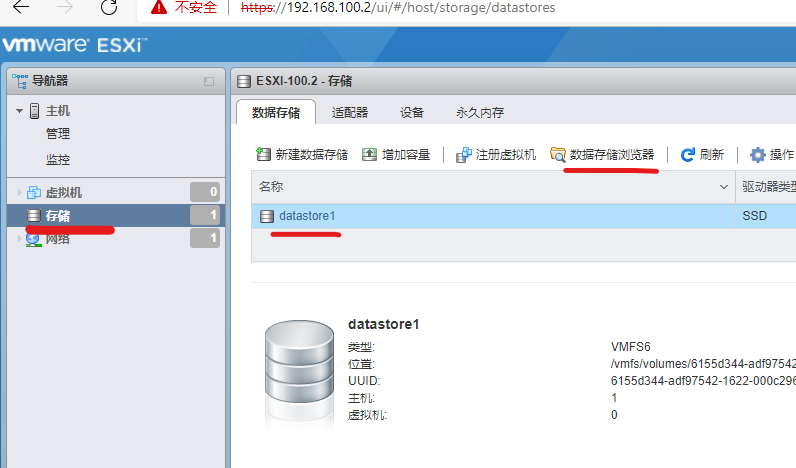Click the bold datastore1 summary heading
Image resolution: width=796 pixels, height=468 pixels.
point(383,324)
